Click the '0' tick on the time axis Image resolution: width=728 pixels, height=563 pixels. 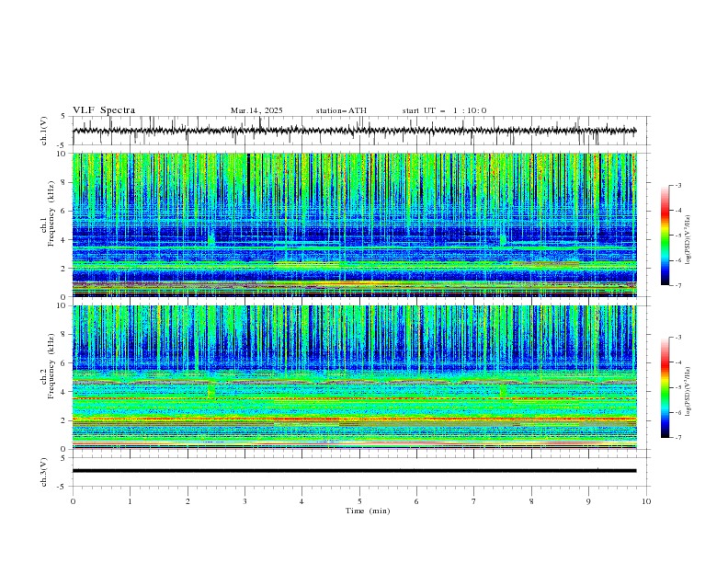tap(73, 501)
